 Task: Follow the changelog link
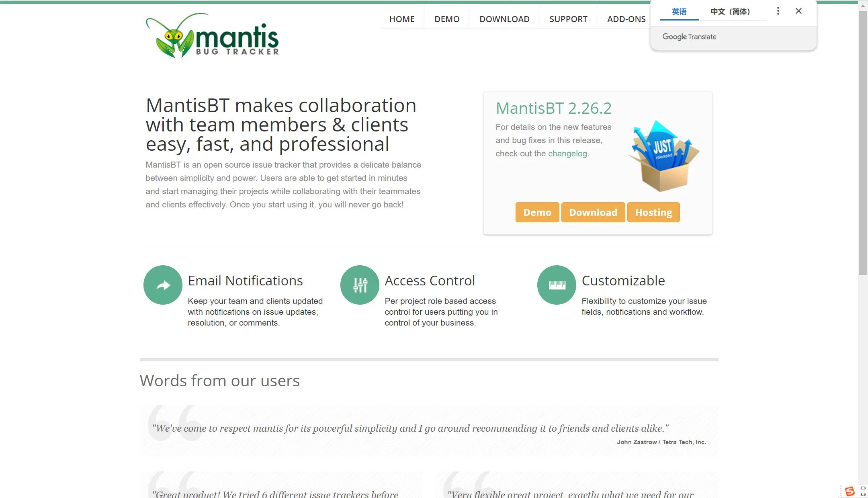(567, 154)
